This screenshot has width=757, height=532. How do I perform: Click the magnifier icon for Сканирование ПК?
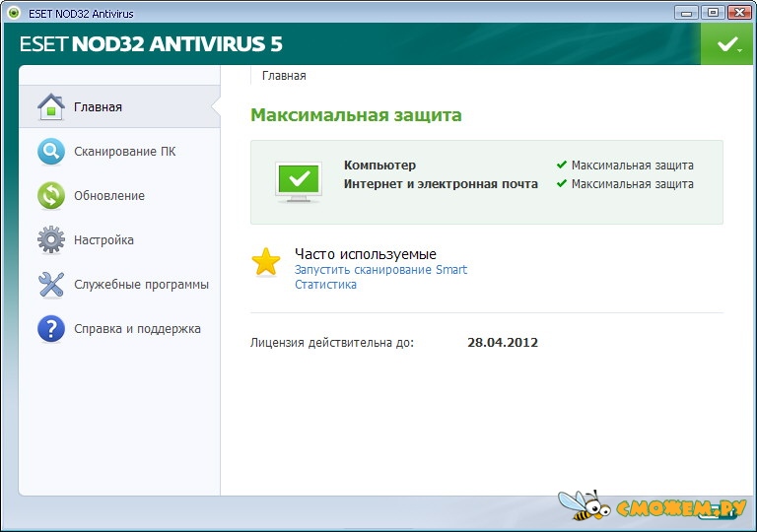coord(50,151)
